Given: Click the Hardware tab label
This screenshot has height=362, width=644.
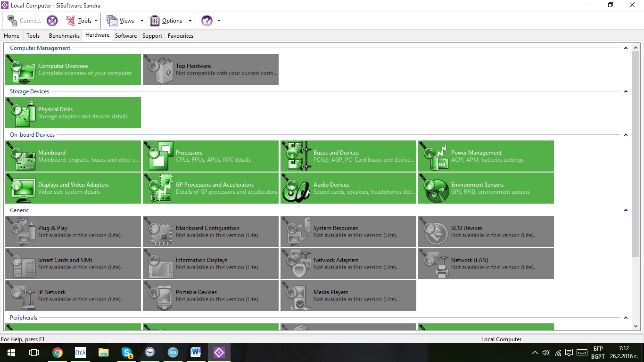Looking at the screenshot, I should (97, 35).
